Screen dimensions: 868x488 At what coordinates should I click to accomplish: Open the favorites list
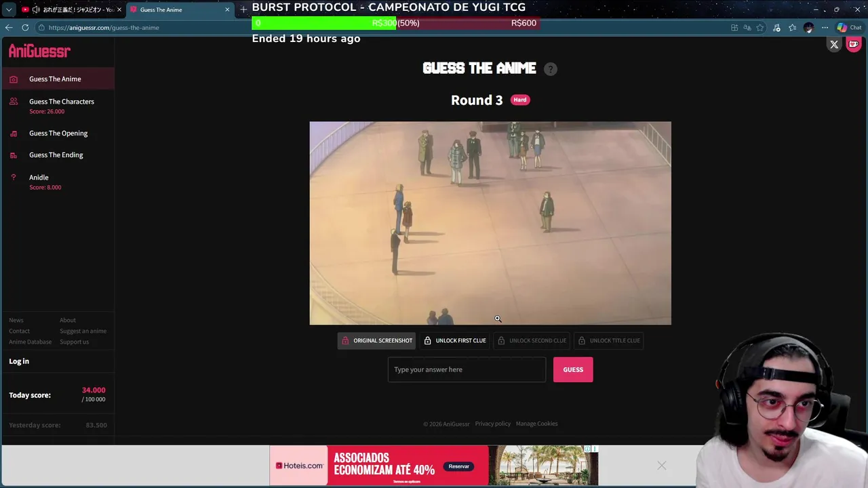tap(792, 28)
